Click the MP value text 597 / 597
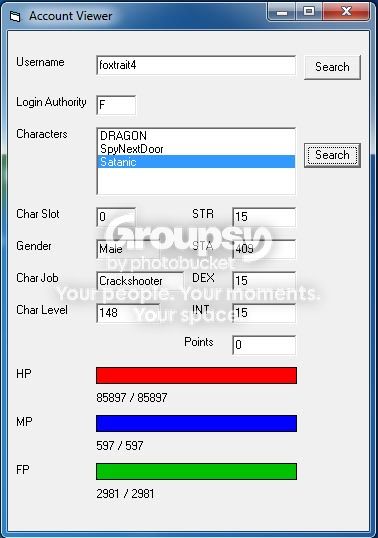The width and height of the screenshot is (378, 538). (x=120, y=446)
